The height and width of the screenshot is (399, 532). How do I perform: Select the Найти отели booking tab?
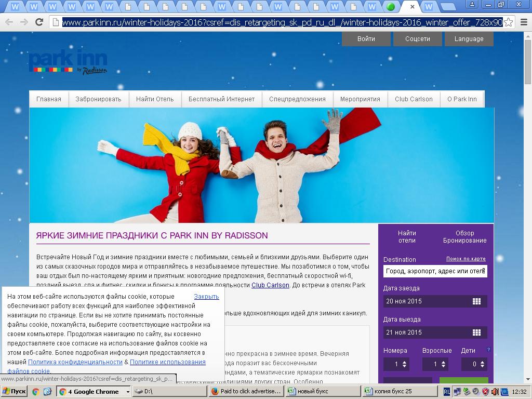pos(407,237)
